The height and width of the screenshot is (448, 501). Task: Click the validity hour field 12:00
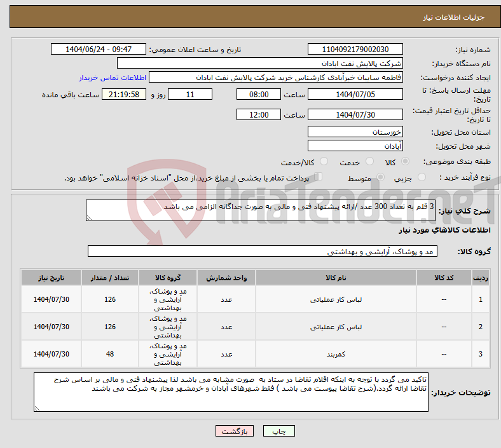259,114
